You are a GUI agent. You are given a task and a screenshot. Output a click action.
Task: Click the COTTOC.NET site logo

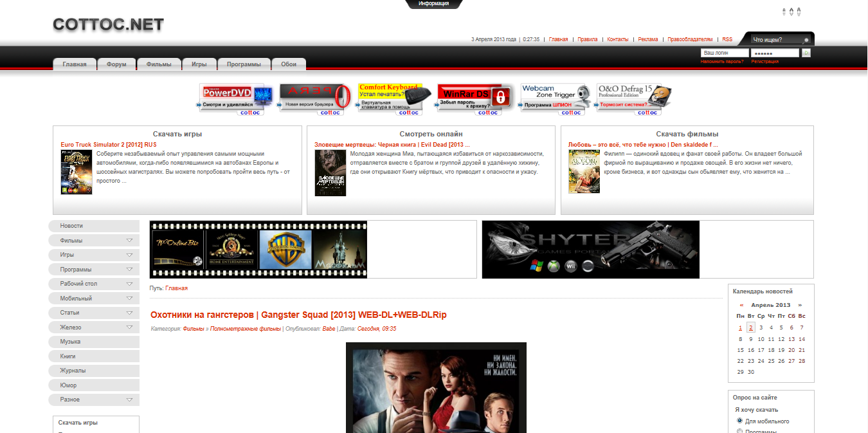pos(108,25)
